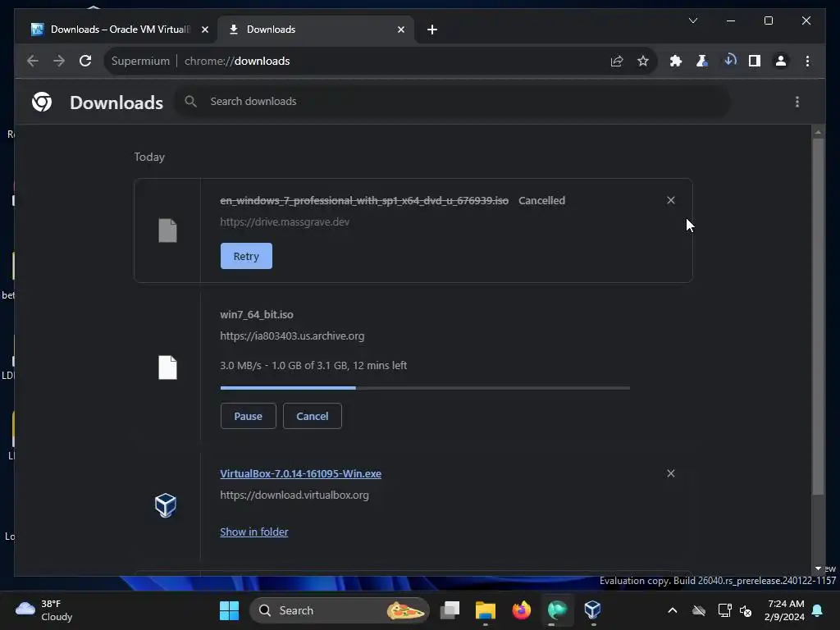Image resolution: width=840 pixels, height=630 pixels.
Task: Open the VirtualBox-7.0.14-161095-Win.exe file link
Action: pyautogui.click(x=300, y=473)
